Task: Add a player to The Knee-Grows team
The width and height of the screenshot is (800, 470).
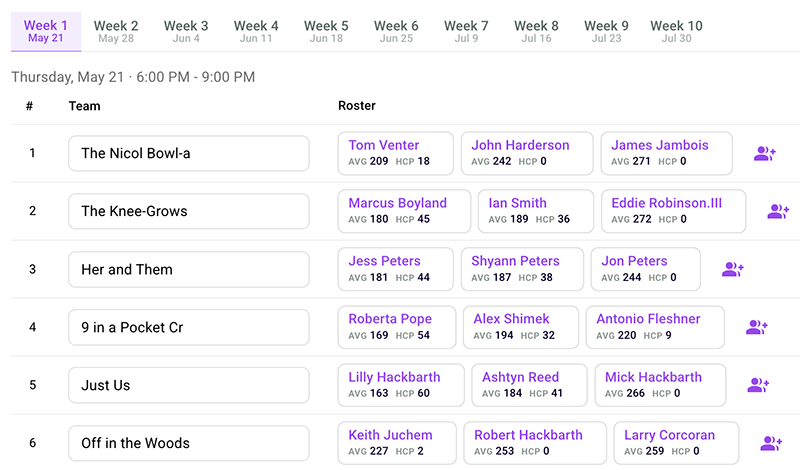Action: pyautogui.click(x=778, y=211)
